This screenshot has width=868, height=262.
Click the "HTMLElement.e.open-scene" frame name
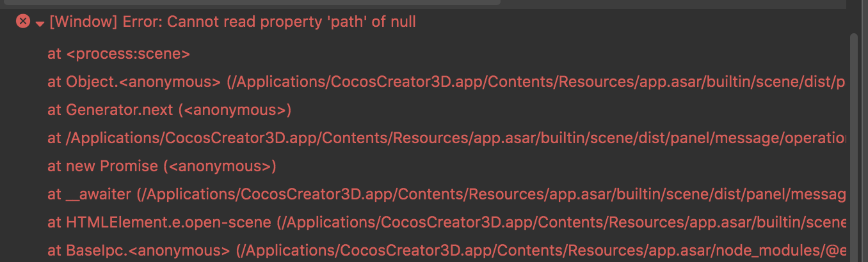pos(170,222)
